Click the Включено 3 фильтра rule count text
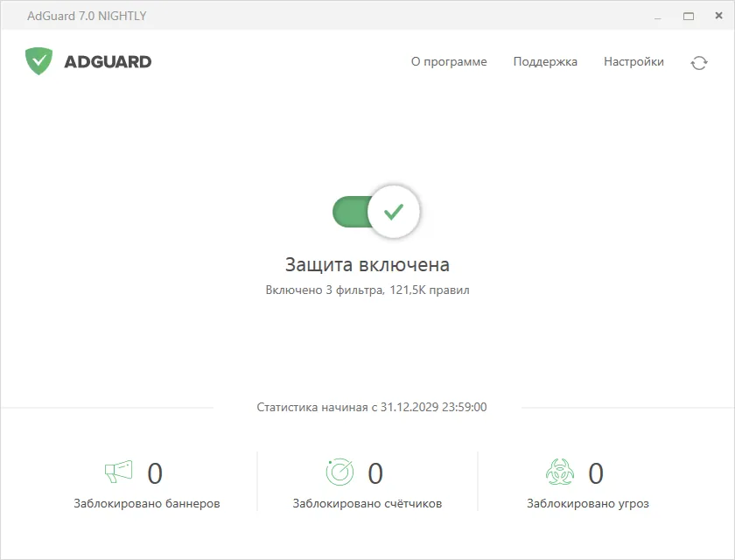 pos(367,290)
